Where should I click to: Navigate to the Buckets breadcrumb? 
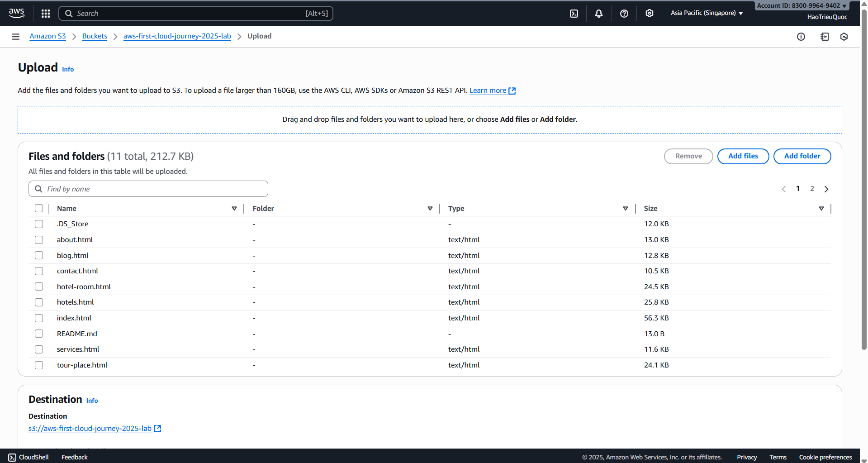point(95,36)
